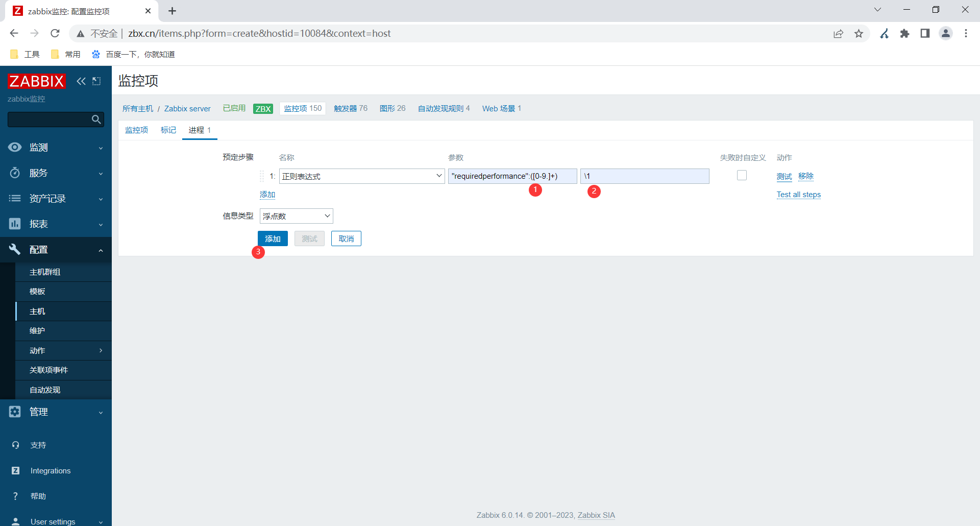Click the User settings person icon
The image size is (980, 526).
coord(15,521)
